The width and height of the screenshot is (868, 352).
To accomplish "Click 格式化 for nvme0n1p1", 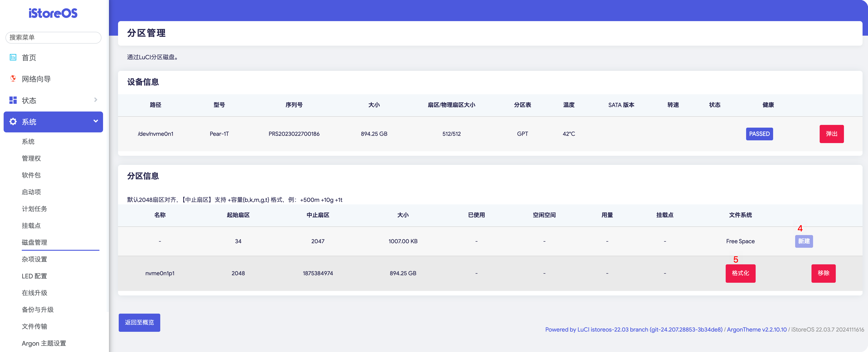I will point(740,273).
